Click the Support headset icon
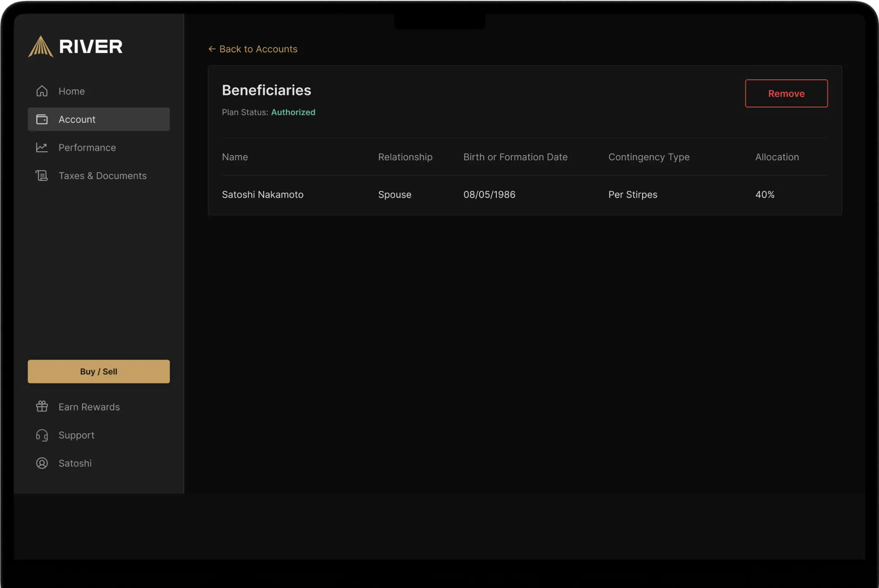Viewport: 879px width, 588px height. click(42, 435)
